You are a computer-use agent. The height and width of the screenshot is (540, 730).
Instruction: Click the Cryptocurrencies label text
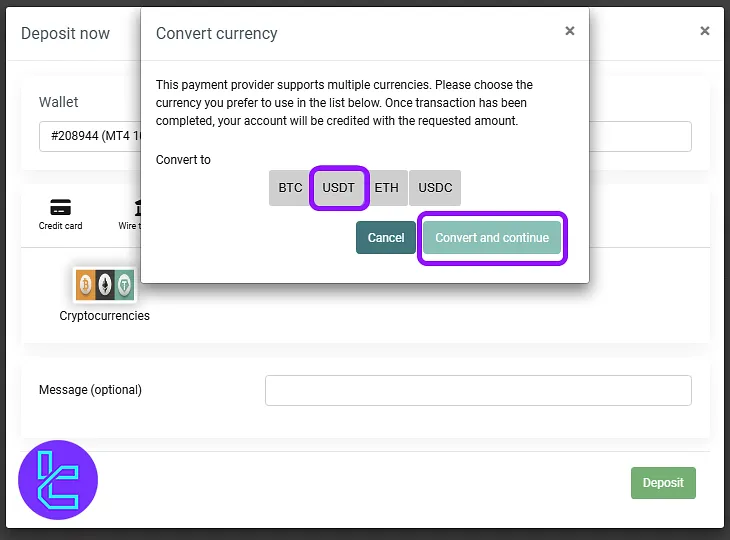pos(104,316)
